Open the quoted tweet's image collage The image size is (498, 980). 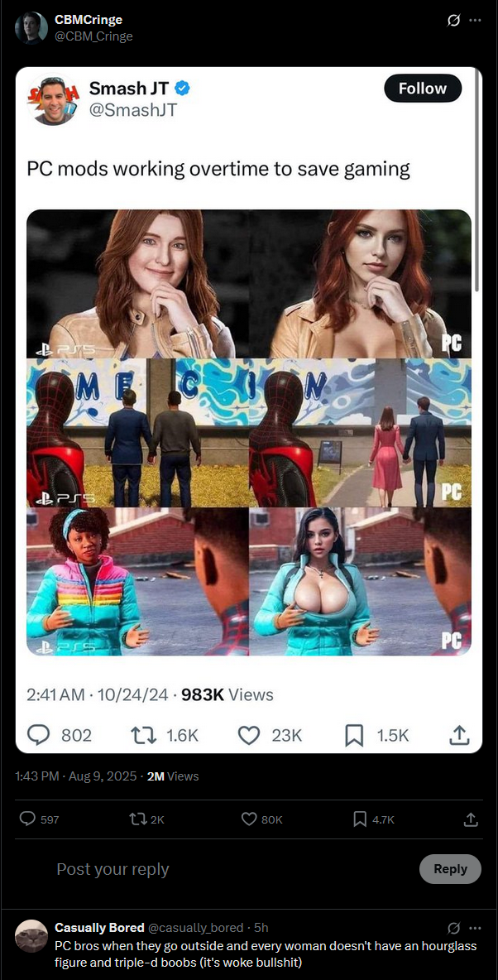pos(249,433)
